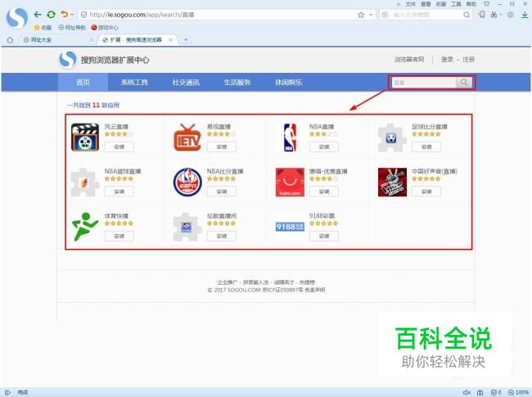Go back using the browser back arrow
532x397 pixels.
point(38,15)
